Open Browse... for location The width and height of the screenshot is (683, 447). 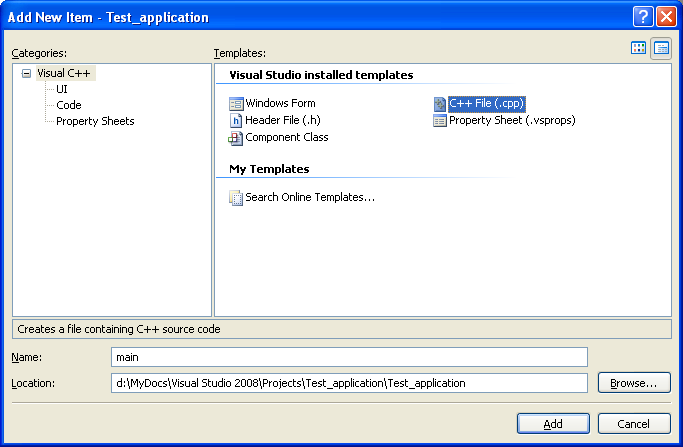click(634, 383)
